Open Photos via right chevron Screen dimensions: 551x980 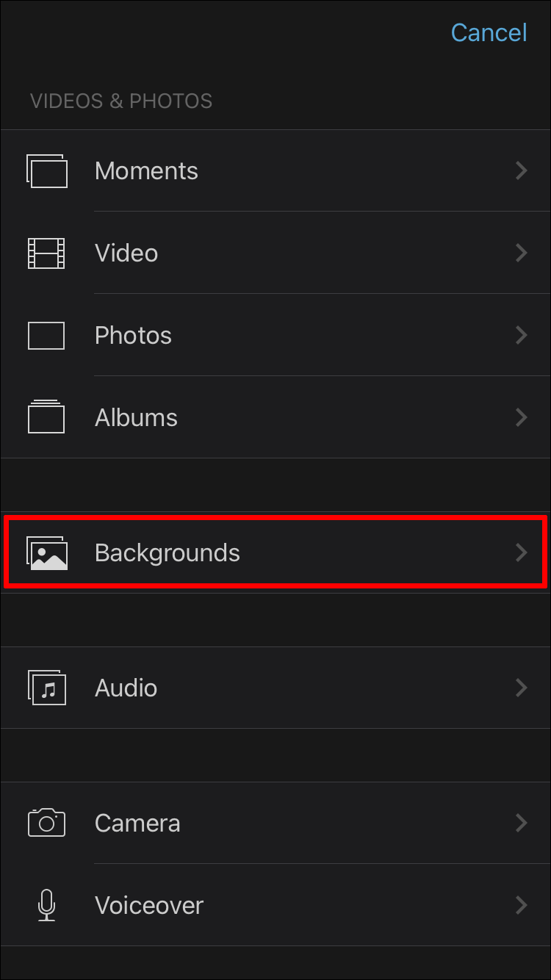tap(521, 336)
